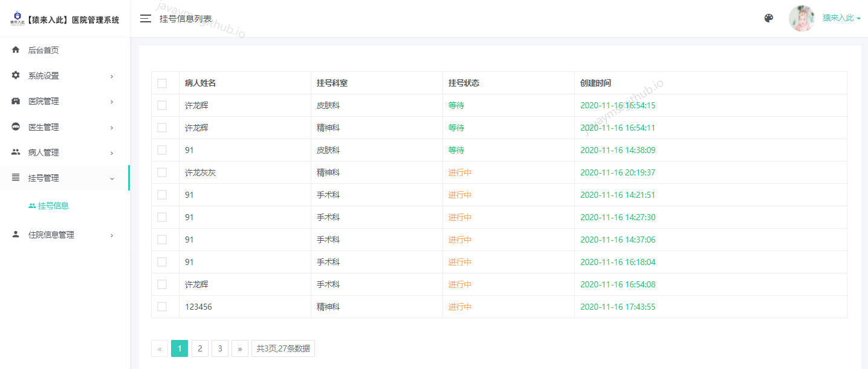Click the theme palette icon in header

point(768,18)
